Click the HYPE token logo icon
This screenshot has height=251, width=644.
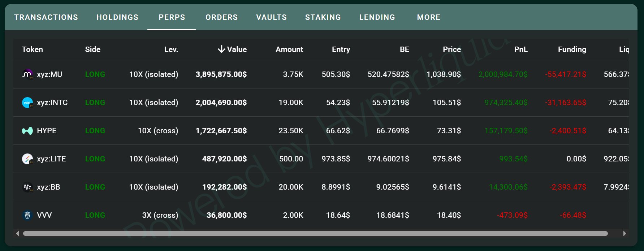tap(27, 131)
